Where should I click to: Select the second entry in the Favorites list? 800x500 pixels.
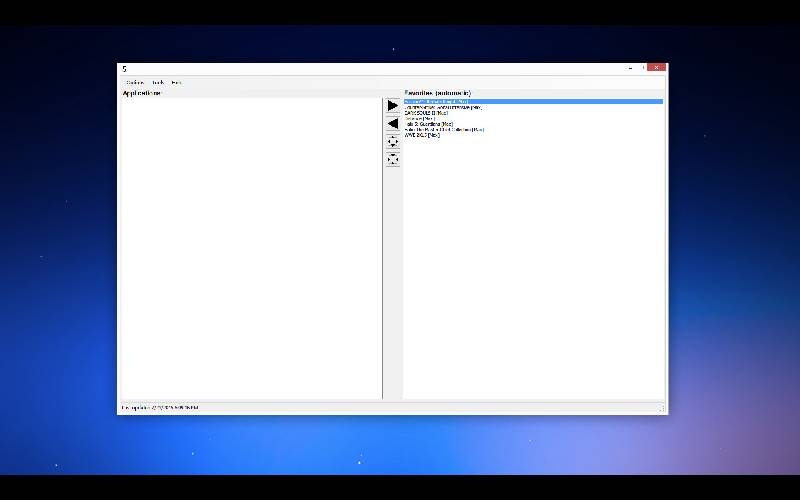[442, 107]
